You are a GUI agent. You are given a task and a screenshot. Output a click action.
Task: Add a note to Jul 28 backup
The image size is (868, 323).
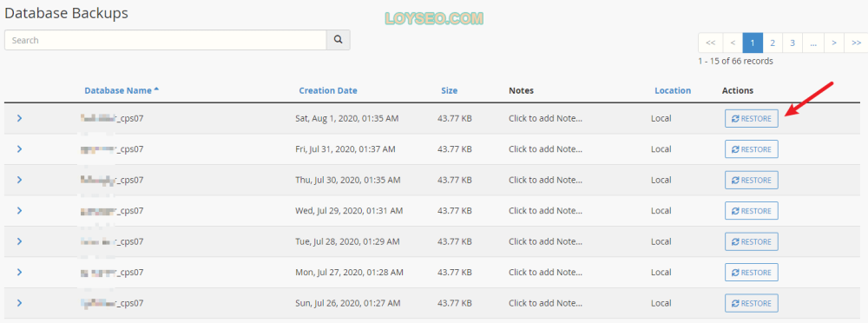point(545,241)
